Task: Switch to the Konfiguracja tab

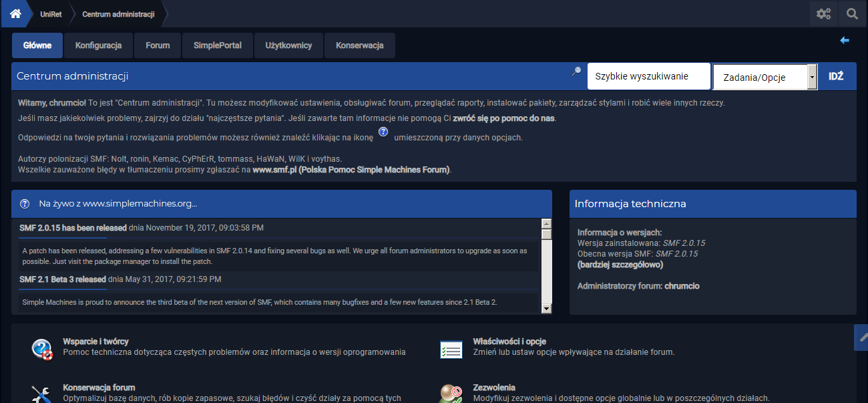Action: click(x=98, y=45)
